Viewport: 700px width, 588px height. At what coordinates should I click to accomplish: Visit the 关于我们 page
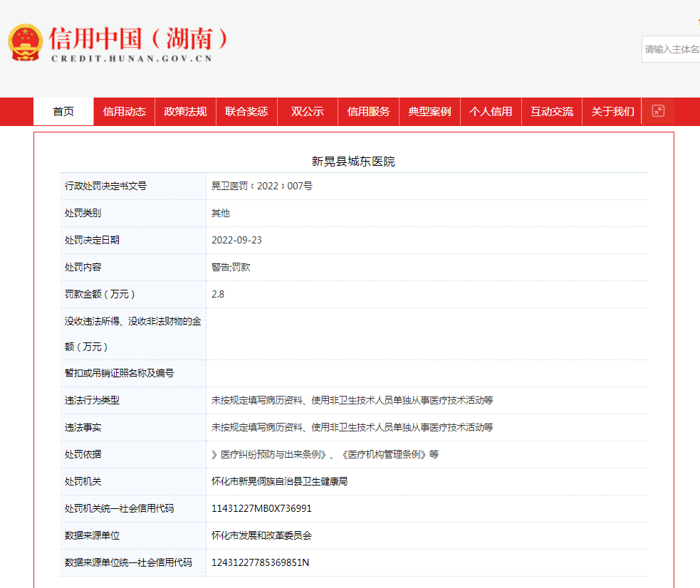click(612, 112)
